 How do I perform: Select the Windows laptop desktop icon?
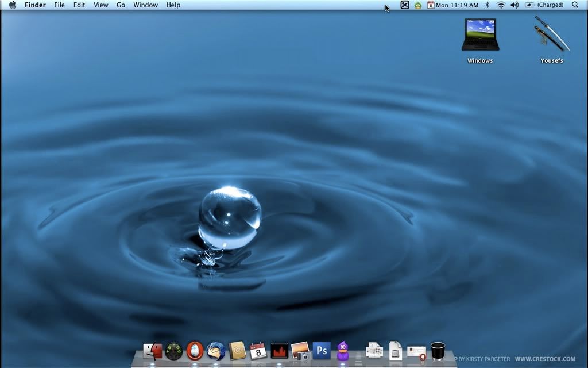coord(481,34)
